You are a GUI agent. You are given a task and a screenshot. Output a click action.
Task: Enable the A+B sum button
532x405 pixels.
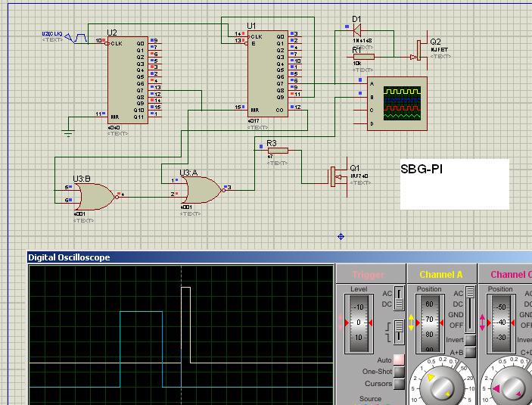[471, 353]
